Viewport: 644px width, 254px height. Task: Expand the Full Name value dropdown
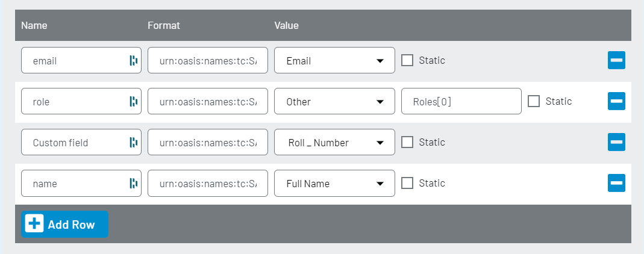(334, 184)
